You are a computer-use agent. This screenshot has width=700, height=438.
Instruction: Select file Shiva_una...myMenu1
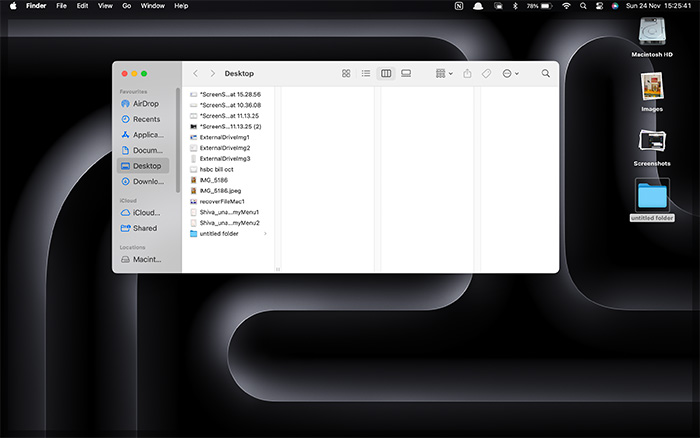pyautogui.click(x=229, y=212)
